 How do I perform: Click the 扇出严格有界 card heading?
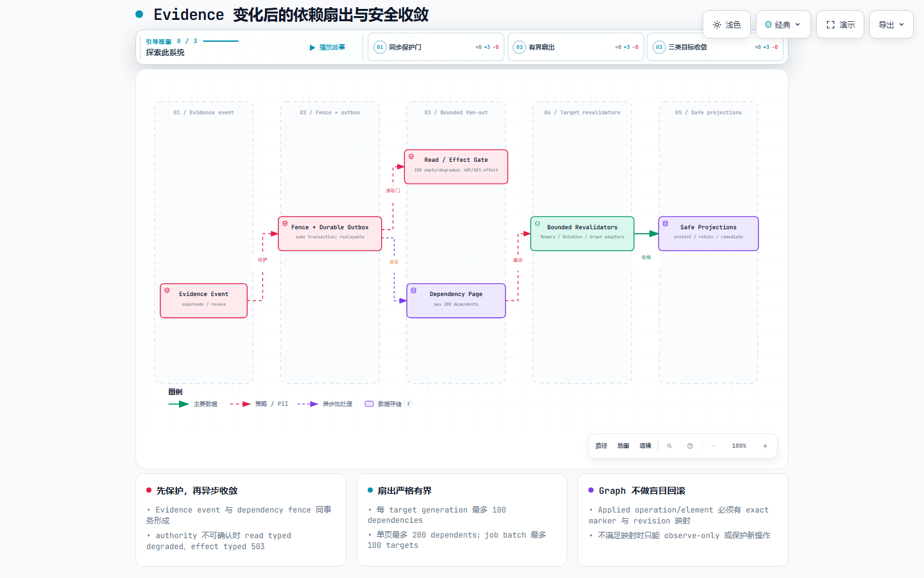(x=404, y=491)
